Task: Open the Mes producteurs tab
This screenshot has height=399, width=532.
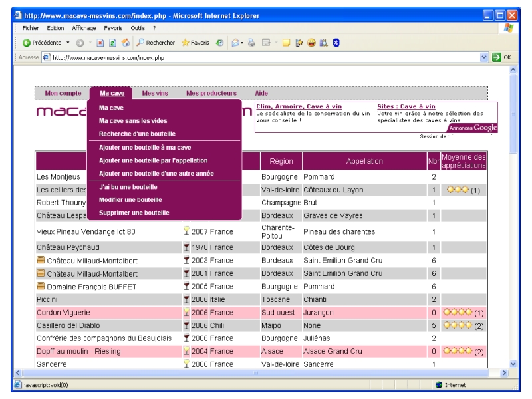Action: pos(211,93)
